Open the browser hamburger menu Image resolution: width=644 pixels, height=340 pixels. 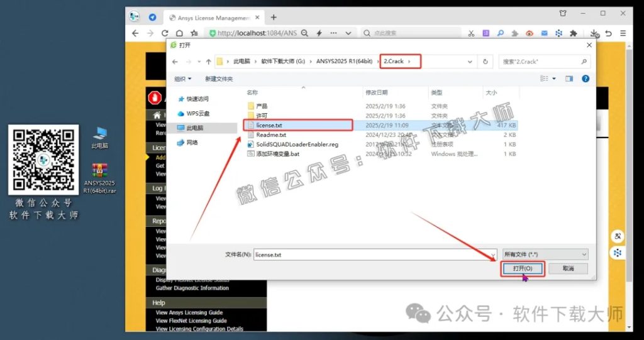623,33
